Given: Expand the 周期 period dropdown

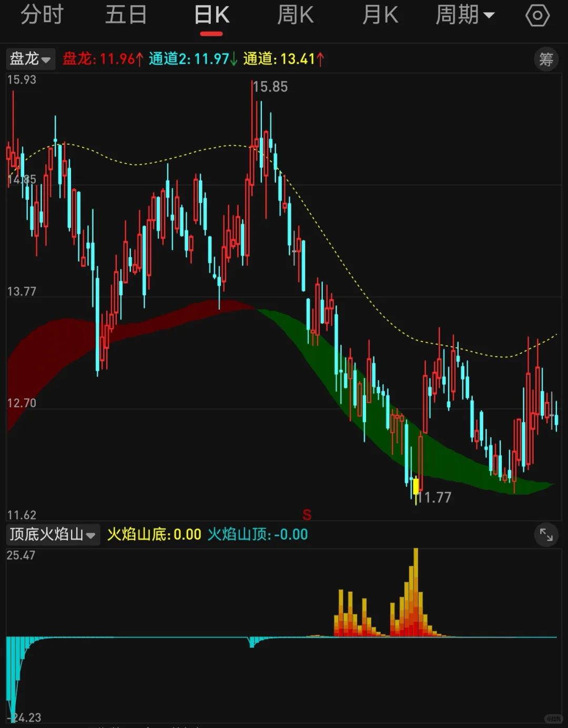Looking at the screenshot, I should tap(465, 15).
